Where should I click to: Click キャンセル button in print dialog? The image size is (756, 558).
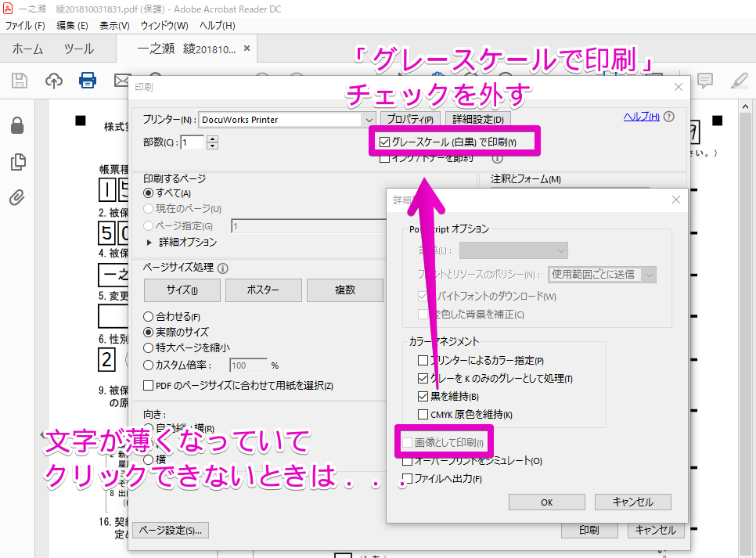point(656,530)
